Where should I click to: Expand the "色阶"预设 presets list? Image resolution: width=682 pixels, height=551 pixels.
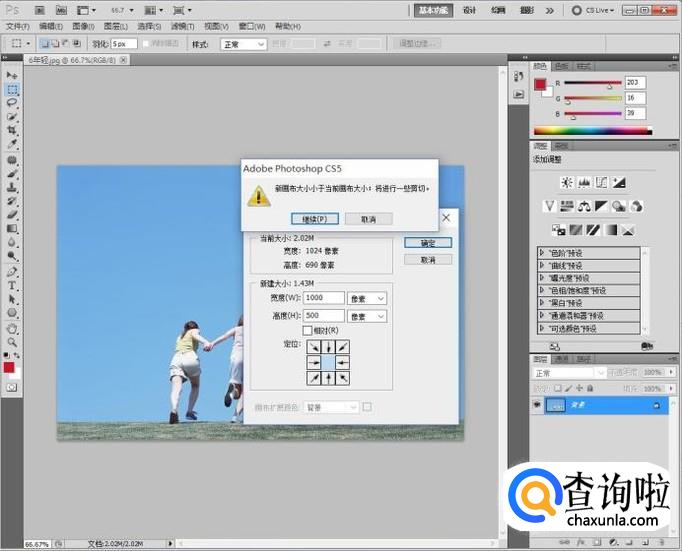(543, 252)
